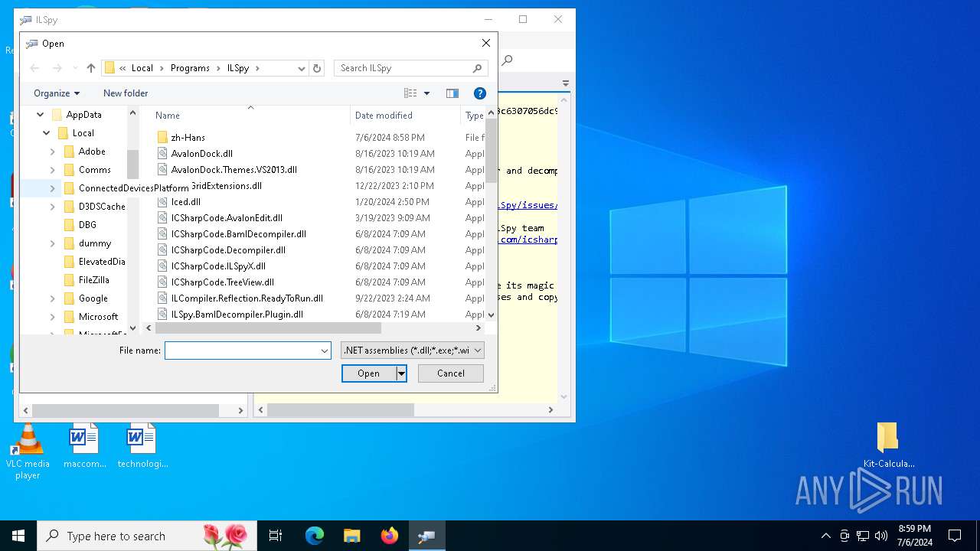Select the maccom Word document on desktop
Viewport: 980px width, 551px height.
pyautogui.click(x=84, y=446)
